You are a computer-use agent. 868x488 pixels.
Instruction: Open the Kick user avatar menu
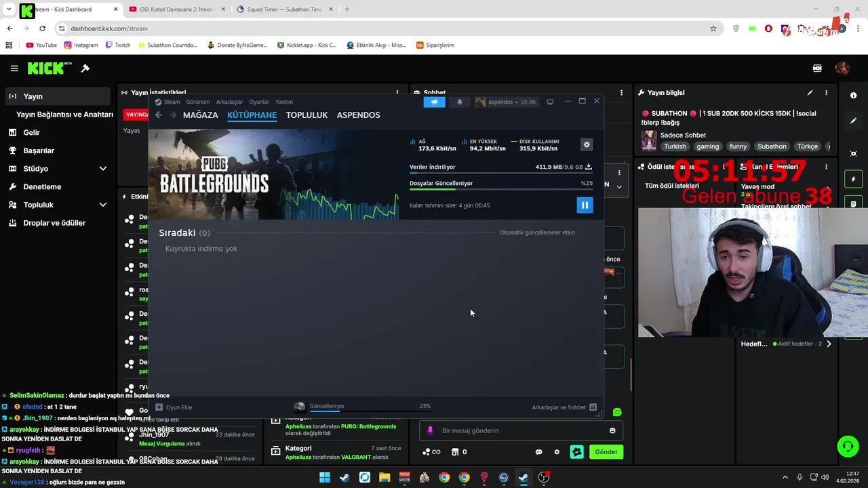842,68
